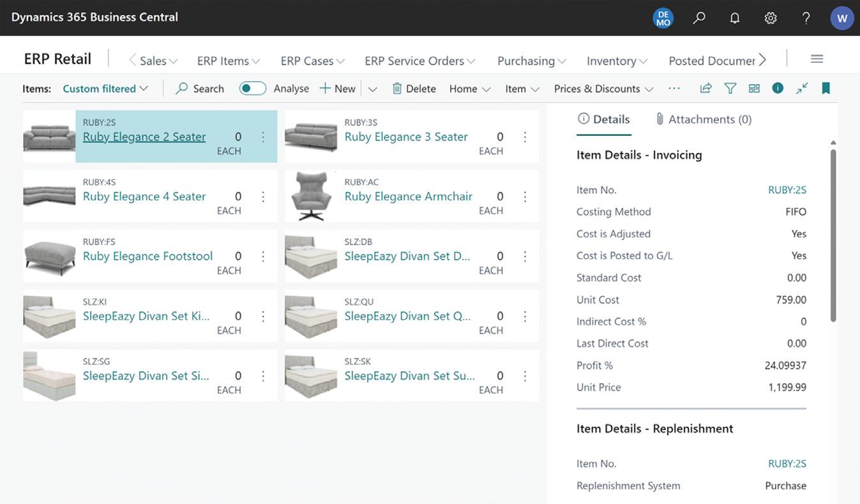Click the Ruby Elegance Footstool thumbnail

click(x=49, y=256)
